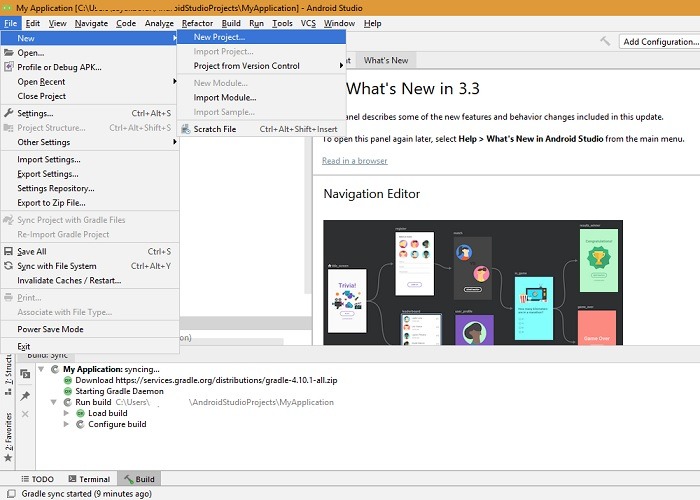Viewport: 700px width, 500px height.
Task: Click the Open folder icon
Action: pos(8,53)
